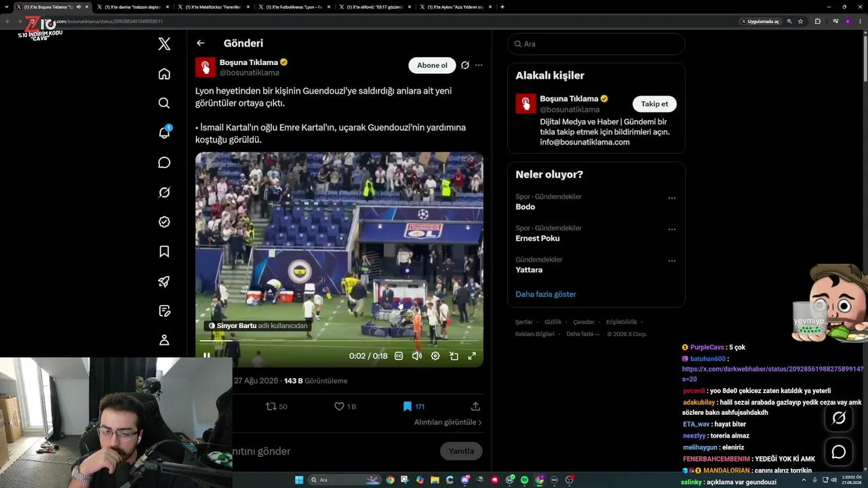Image resolution: width=868 pixels, height=488 pixels.
Task: Like the post with 1 B likes
Action: coord(345,407)
